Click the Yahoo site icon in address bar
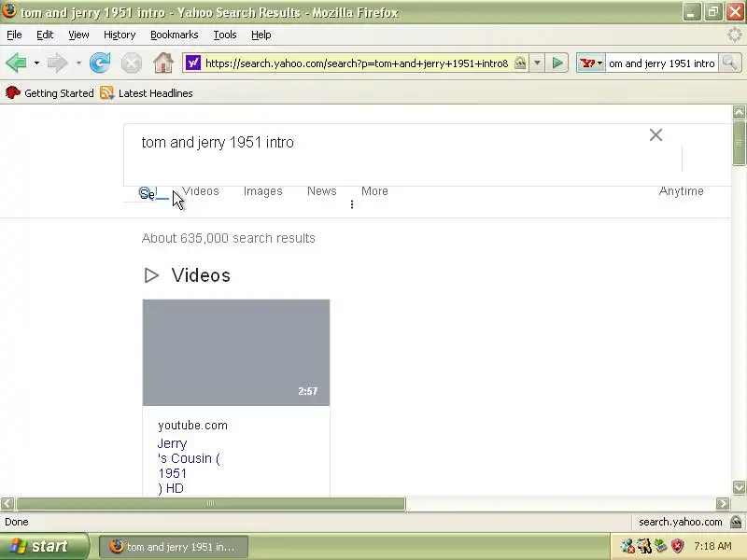The width and height of the screenshot is (747, 560). click(193, 63)
